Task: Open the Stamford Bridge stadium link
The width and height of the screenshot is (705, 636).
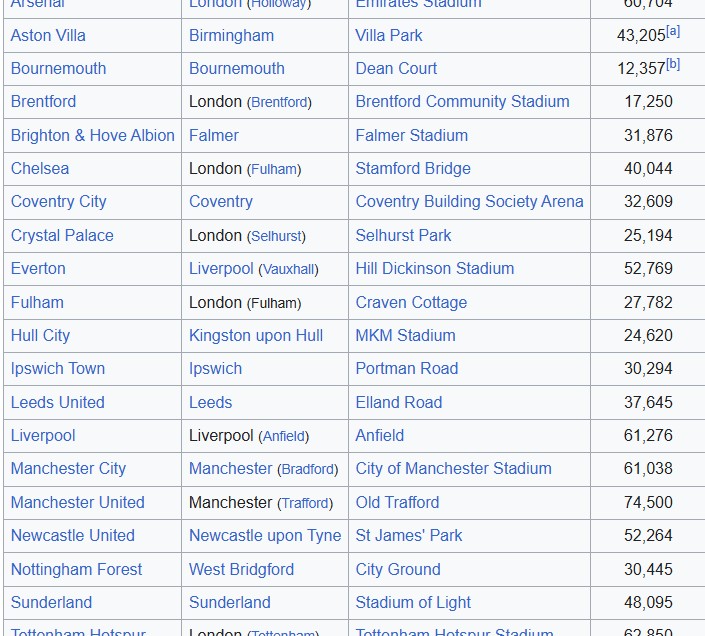Action: click(x=413, y=169)
